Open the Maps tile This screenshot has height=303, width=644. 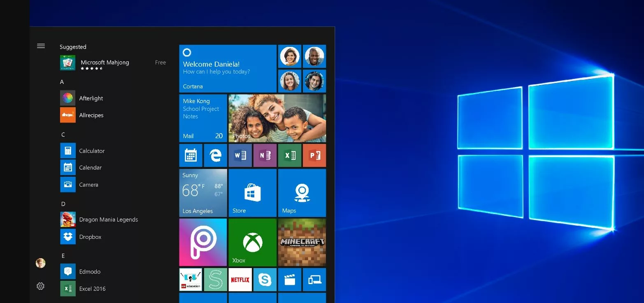pos(302,193)
